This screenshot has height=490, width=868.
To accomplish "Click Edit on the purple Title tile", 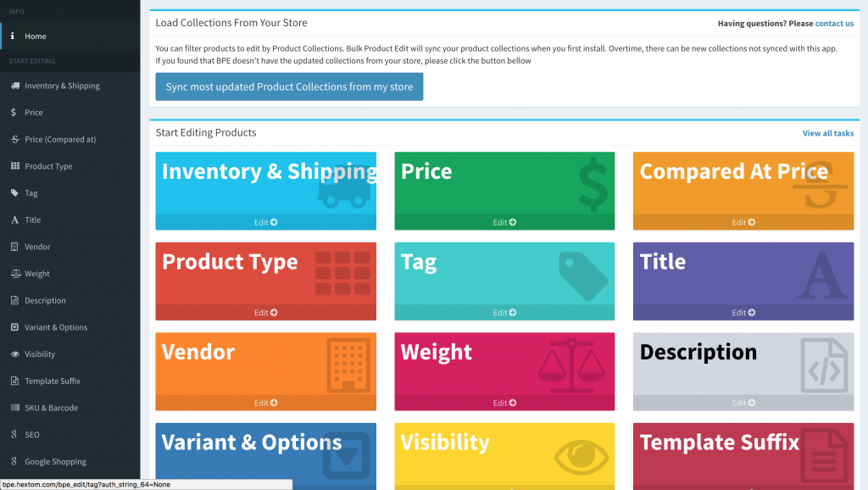I will click(x=743, y=312).
